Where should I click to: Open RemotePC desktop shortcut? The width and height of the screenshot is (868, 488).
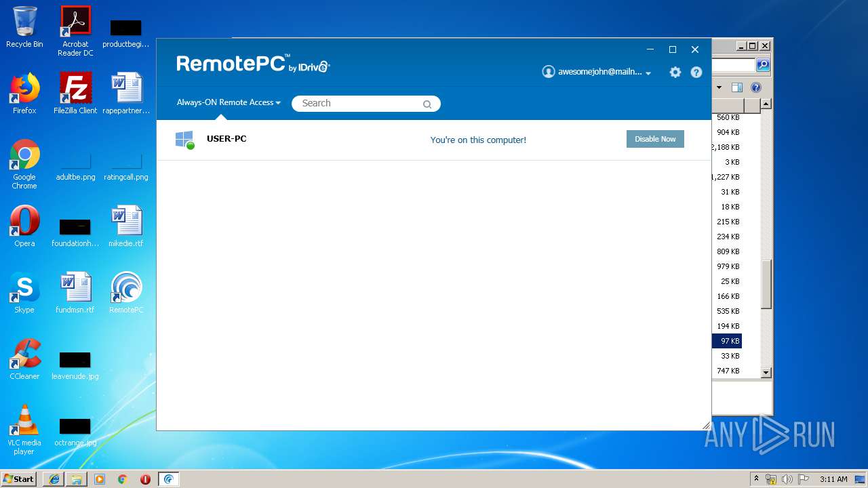click(x=126, y=292)
